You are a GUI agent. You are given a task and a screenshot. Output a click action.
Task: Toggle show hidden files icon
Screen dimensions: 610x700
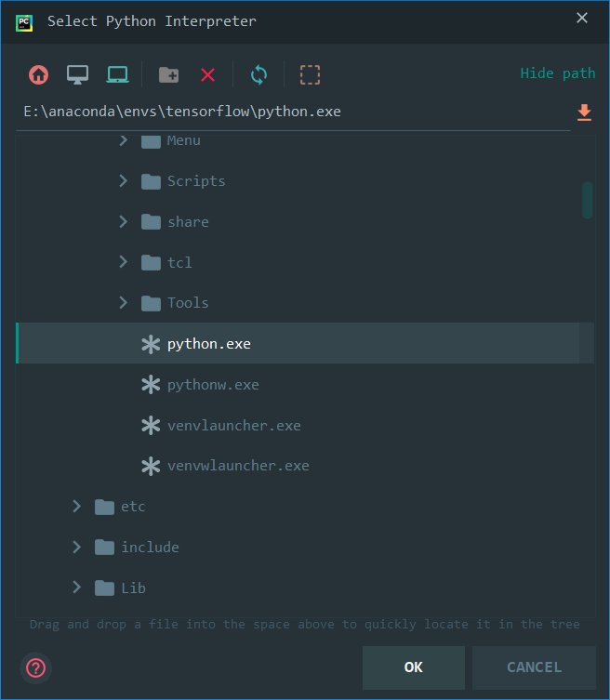(310, 74)
